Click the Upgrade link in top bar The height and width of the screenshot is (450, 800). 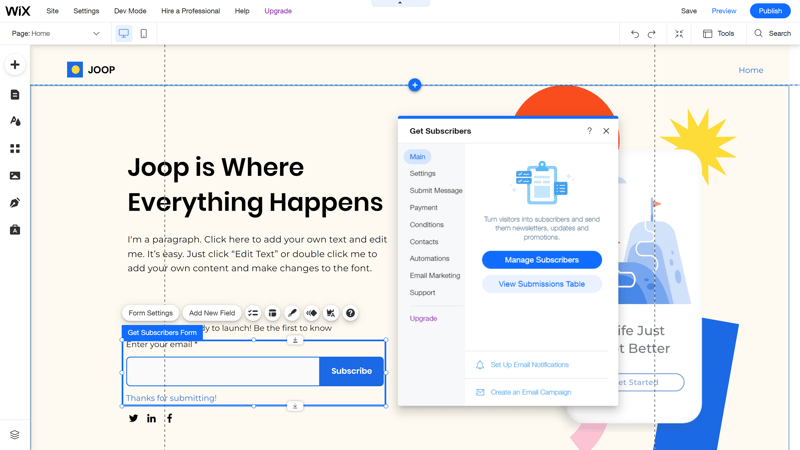point(278,11)
